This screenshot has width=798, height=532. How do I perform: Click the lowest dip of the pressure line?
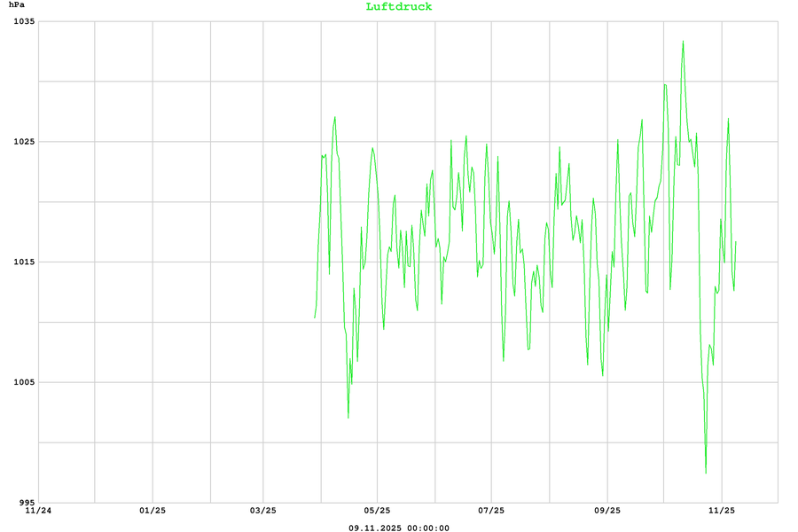706,473
